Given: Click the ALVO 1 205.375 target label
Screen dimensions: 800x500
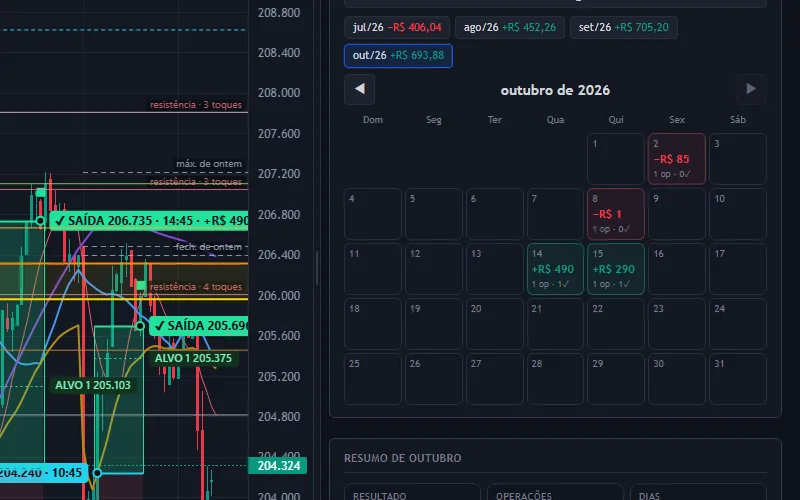Looking at the screenshot, I should pyautogui.click(x=193, y=358).
